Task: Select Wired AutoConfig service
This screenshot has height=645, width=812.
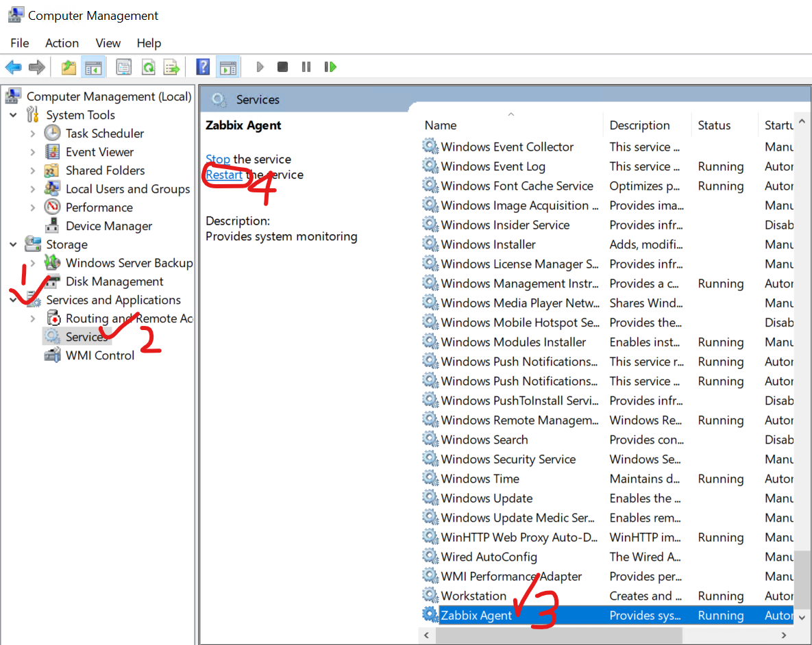Action: coord(607,557)
